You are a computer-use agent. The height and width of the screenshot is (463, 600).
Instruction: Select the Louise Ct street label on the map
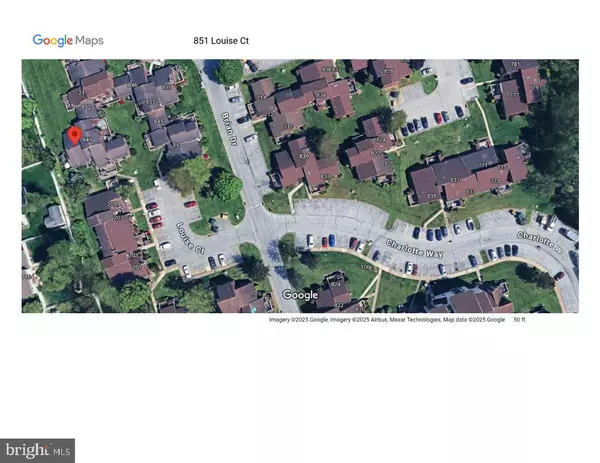[x=187, y=236]
